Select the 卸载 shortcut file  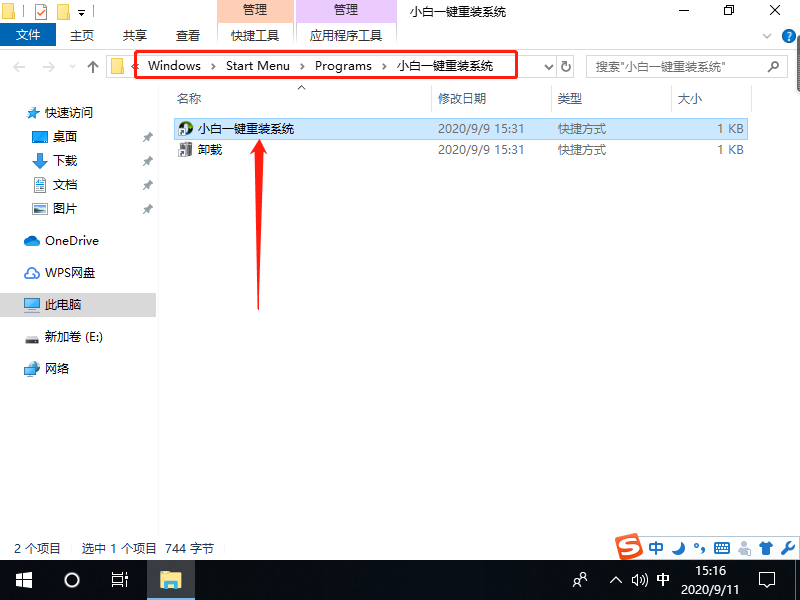[x=461, y=149]
